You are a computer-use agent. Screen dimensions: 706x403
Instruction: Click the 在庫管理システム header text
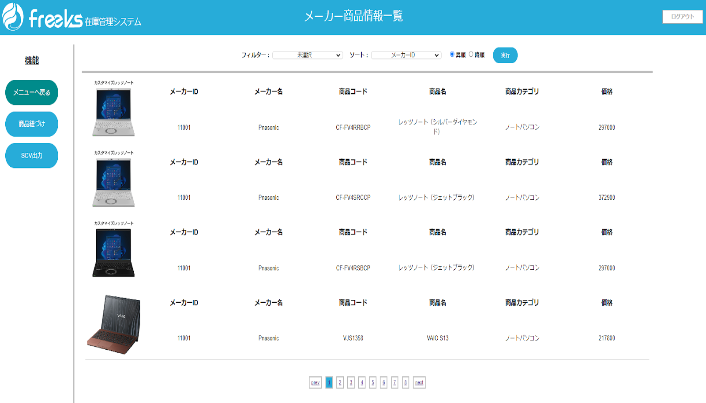tap(113, 22)
